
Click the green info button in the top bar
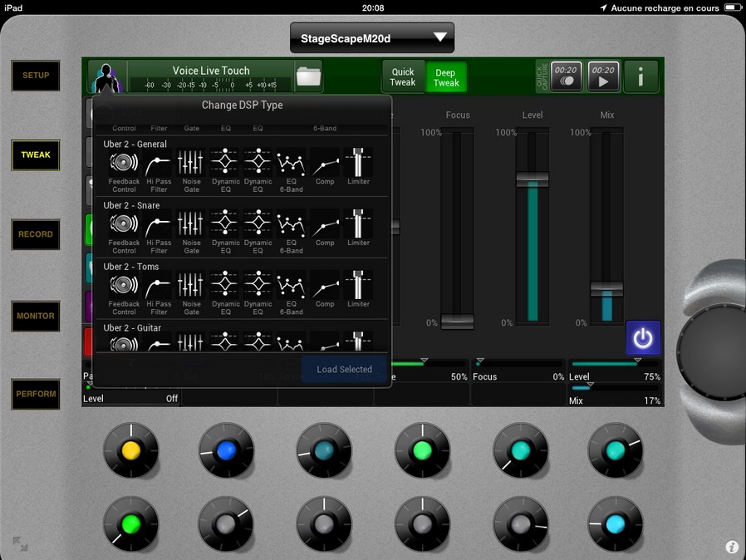640,76
